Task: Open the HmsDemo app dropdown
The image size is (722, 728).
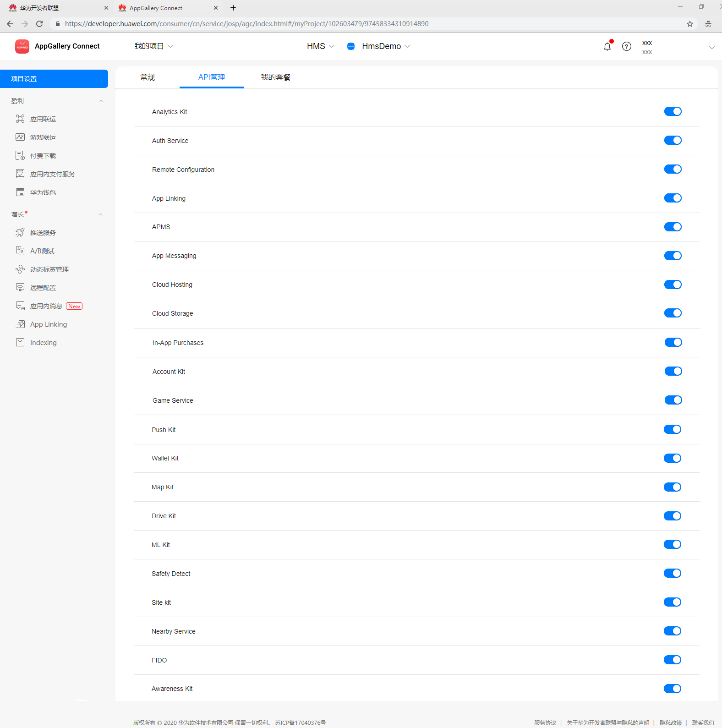Action: (x=386, y=46)
